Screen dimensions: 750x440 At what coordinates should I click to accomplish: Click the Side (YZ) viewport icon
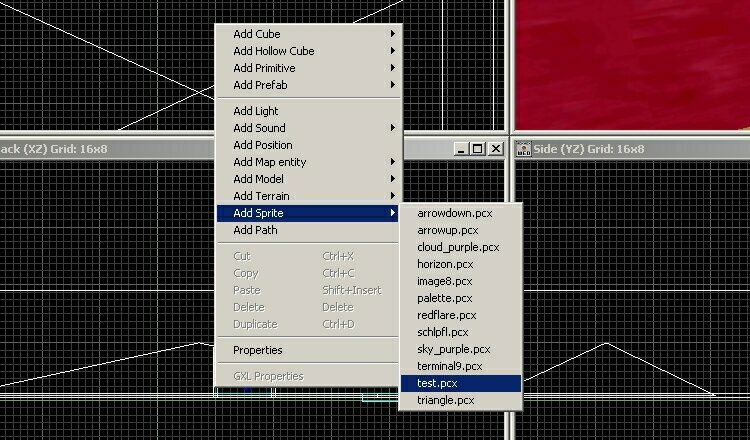pyautogui.click(x=523, y=149)
